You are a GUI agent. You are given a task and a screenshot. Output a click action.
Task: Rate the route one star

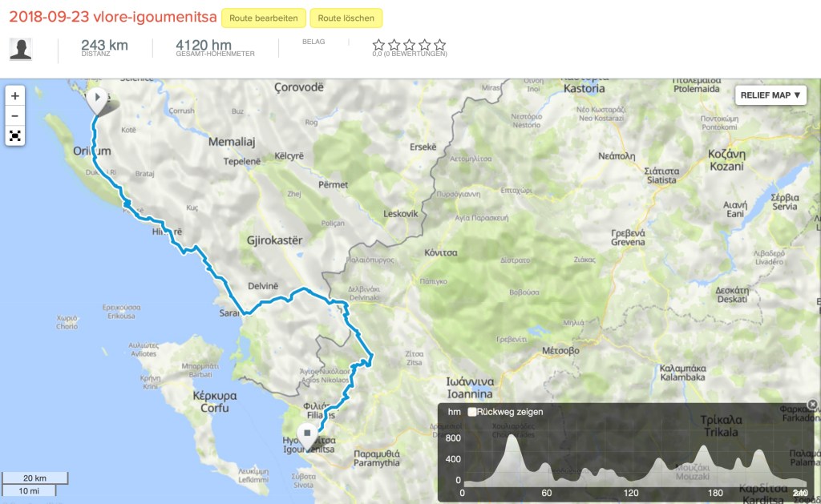[x=378, y=46]
